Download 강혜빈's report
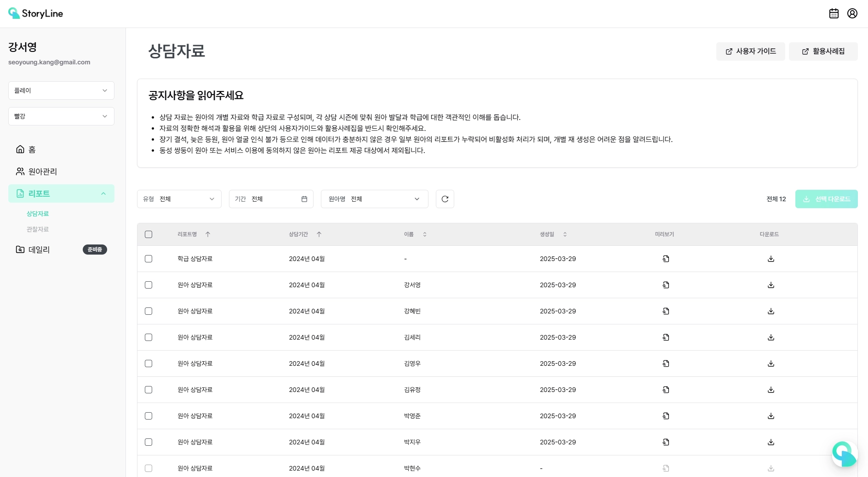868x477 pixels. pos(771,311)
